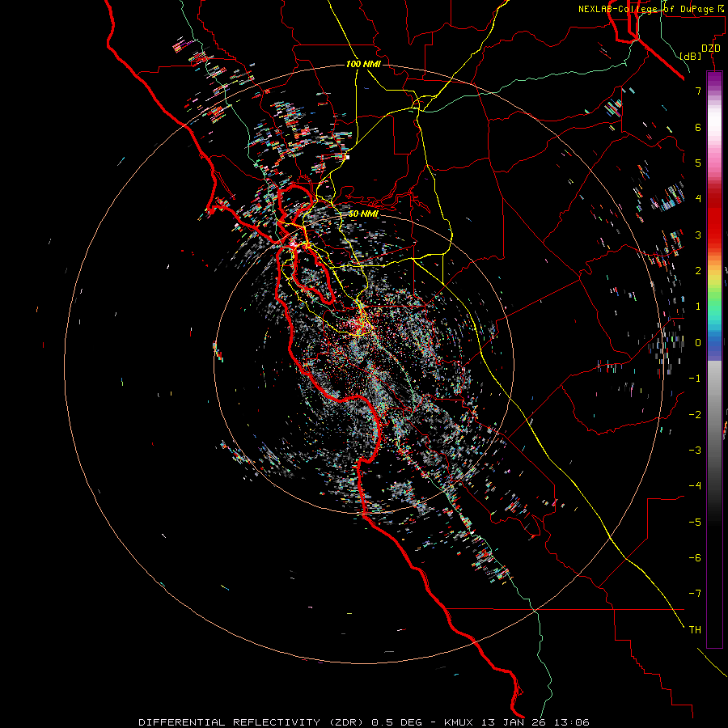
Task: Click the 5 dB scale label
Action: [698, 163]
